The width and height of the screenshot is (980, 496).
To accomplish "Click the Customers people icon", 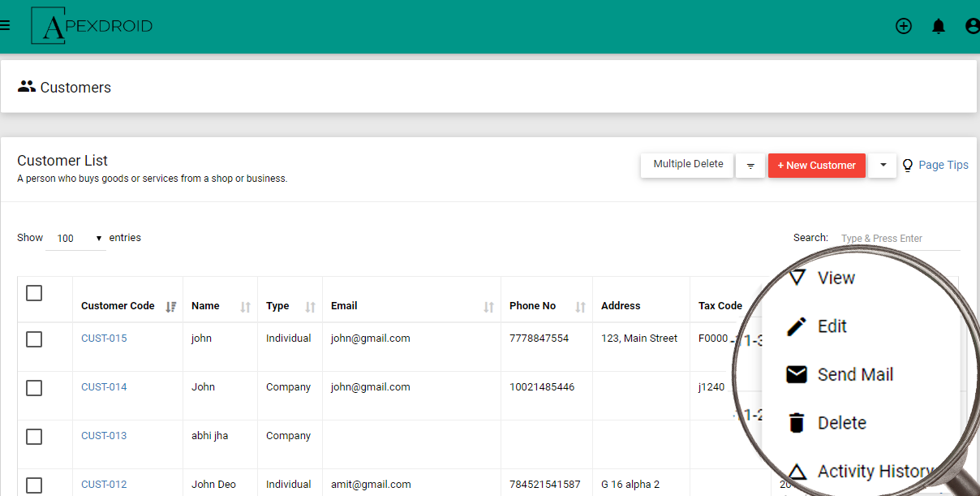I will click(27, 86).
